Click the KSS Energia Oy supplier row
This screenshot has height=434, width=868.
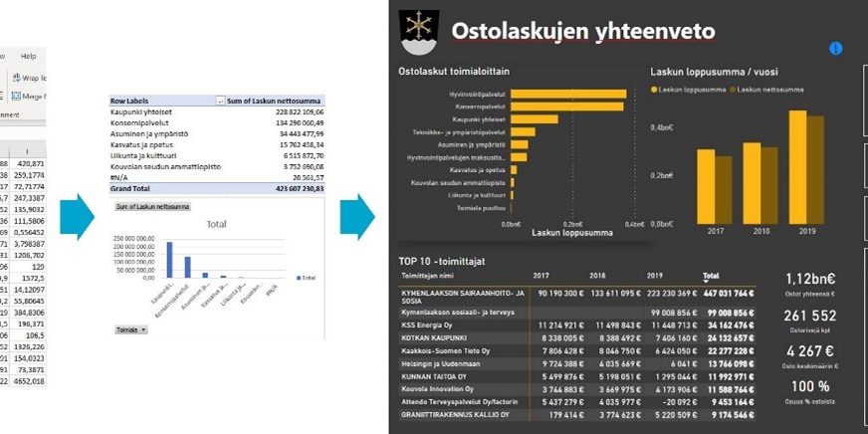click(577, 325)
